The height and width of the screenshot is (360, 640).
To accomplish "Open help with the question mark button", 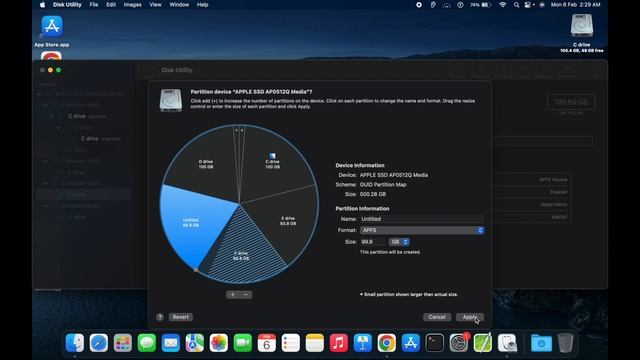I will (160, 317).
